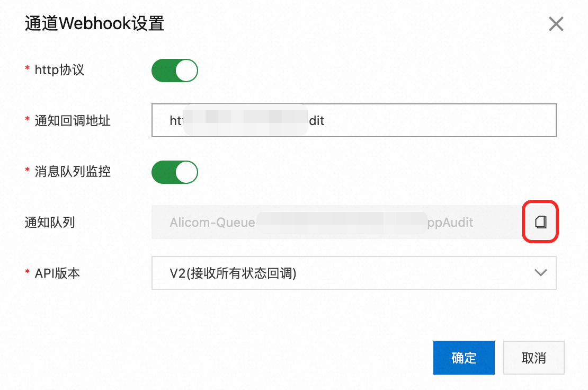This screenshot has height=390, width=588.
Task: Click the chevron arrow in API版本 field
Action: click(540, 273)
